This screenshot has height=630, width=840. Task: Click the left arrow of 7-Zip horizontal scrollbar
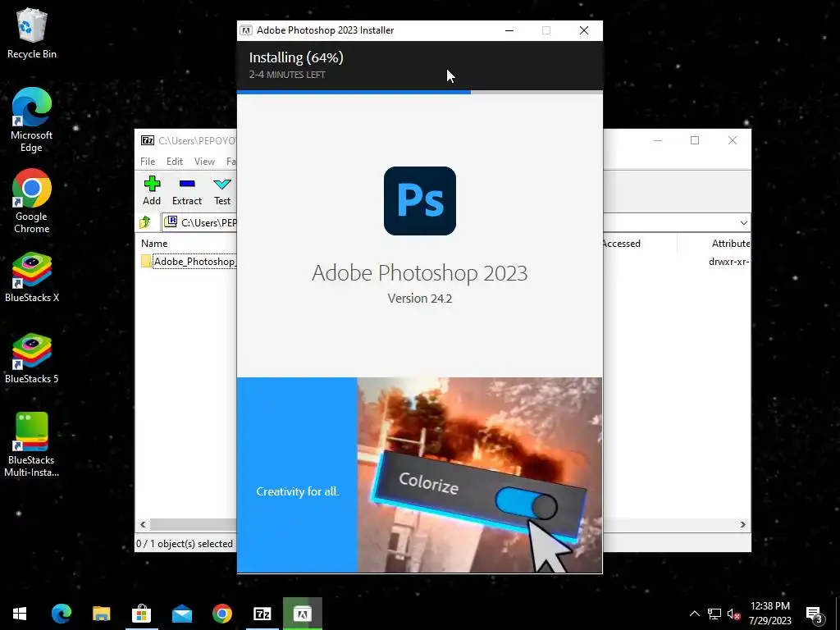point(143,524)
